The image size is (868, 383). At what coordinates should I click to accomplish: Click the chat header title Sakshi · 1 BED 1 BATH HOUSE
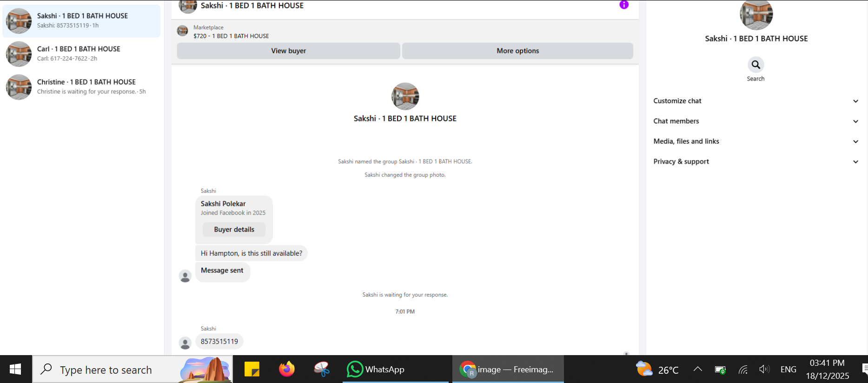[252, 6]
